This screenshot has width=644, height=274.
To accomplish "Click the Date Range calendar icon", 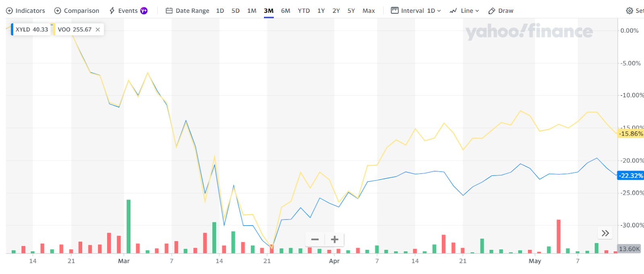I will tap(169, 11).
